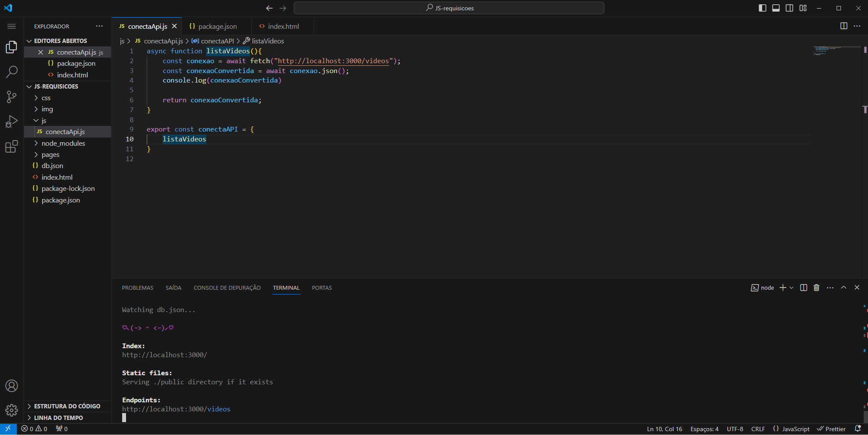Image resolution: width=868 pixels, height=435 pixels.
Task: Toggle the secondary side bar layout icon
Action: pos(789,8)
